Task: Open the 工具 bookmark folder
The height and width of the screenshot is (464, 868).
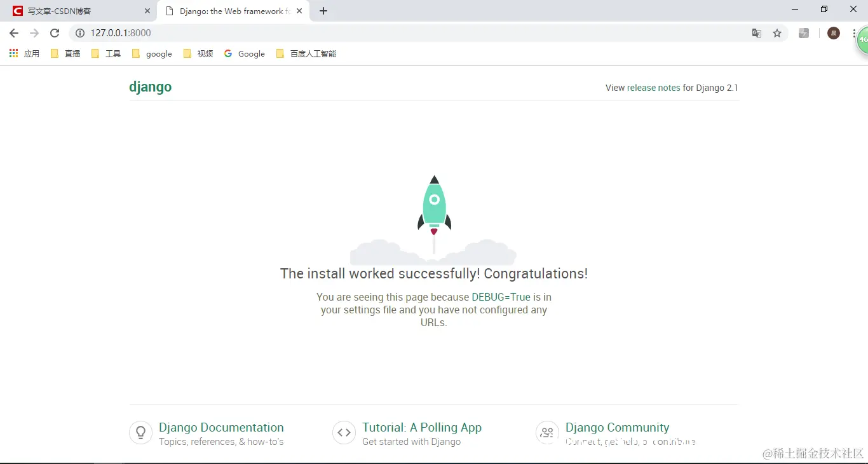Action: click(106, 53)
